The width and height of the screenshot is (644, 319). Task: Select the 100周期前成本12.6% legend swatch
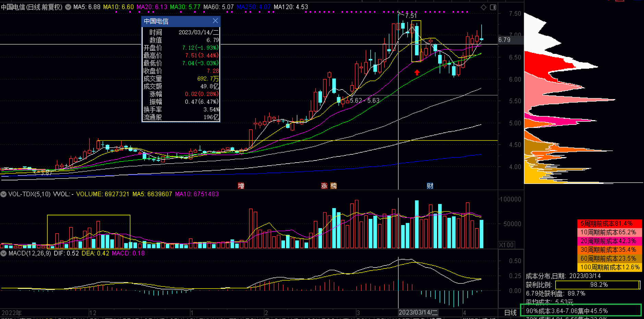609,267
